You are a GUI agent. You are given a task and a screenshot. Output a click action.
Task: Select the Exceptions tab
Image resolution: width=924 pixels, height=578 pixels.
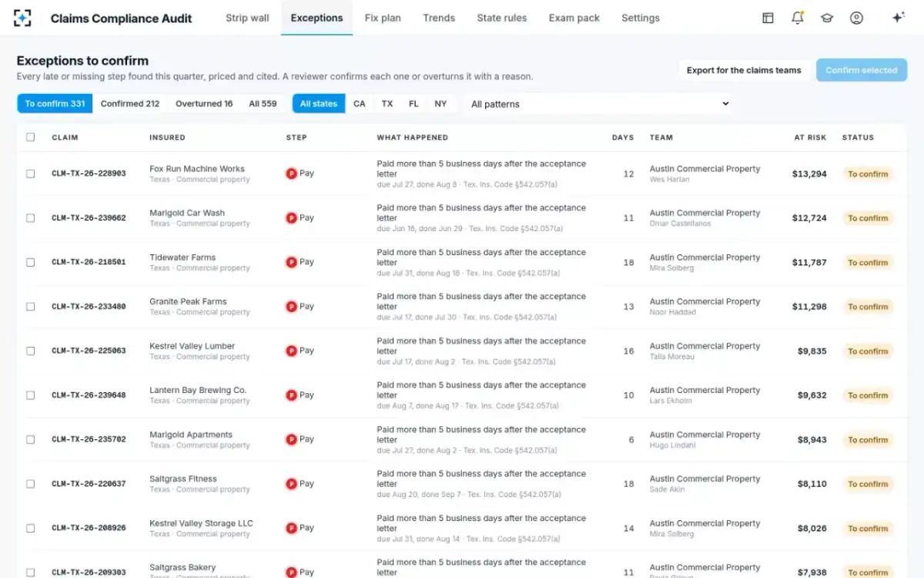click(316, 18)
